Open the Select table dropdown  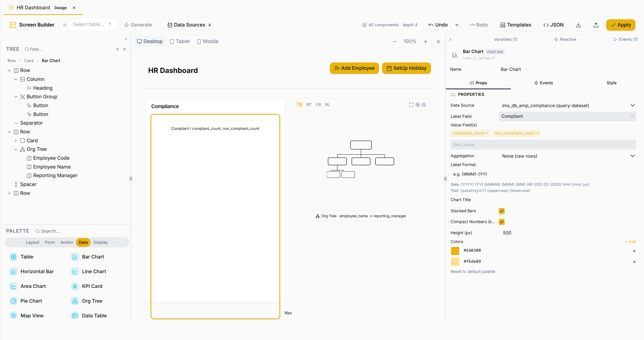[x=92, y=24]
